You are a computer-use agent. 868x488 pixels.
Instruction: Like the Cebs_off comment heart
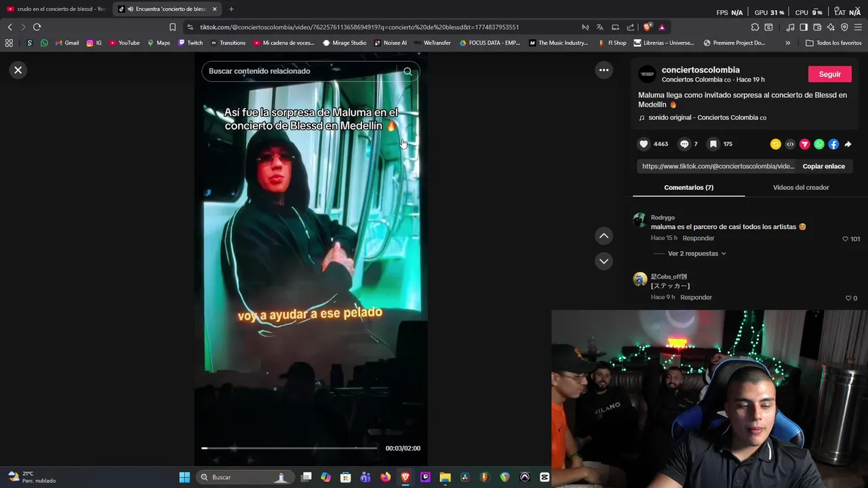(848, 298)
